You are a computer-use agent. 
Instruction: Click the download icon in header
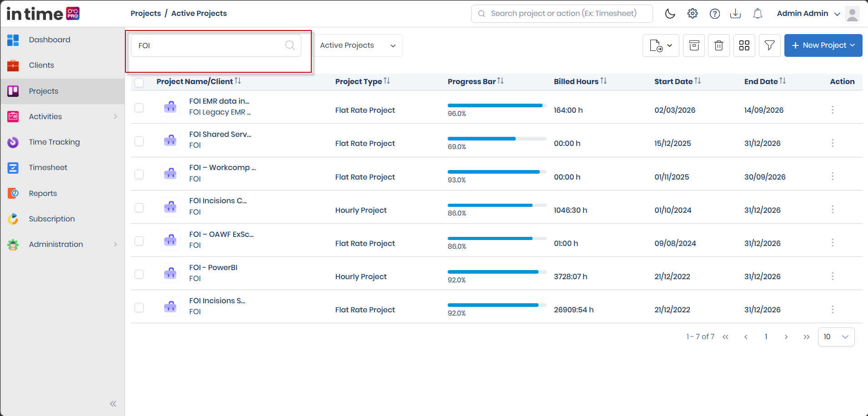tap(735, 14)
